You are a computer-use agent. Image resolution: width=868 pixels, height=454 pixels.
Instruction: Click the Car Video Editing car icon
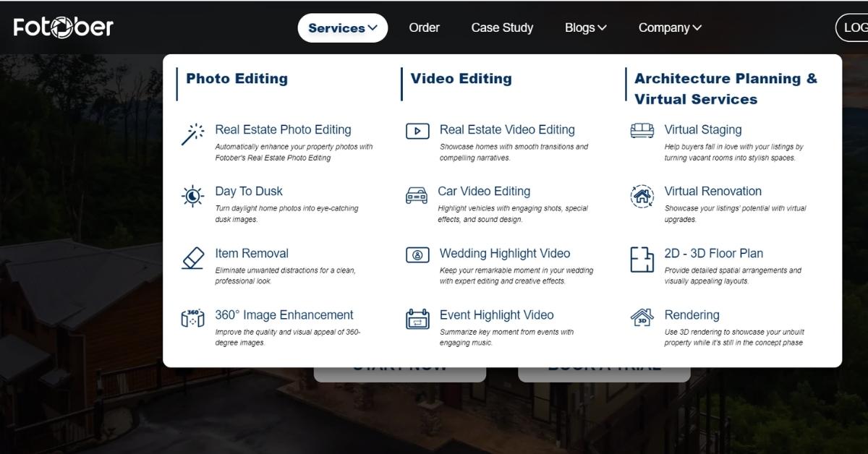click(x=417, y=195)
